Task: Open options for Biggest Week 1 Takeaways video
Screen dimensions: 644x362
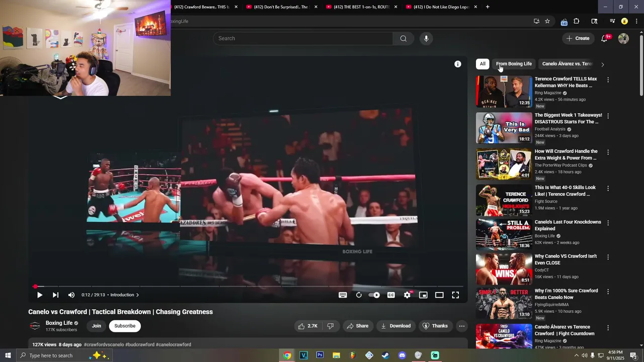Action: 608,116
